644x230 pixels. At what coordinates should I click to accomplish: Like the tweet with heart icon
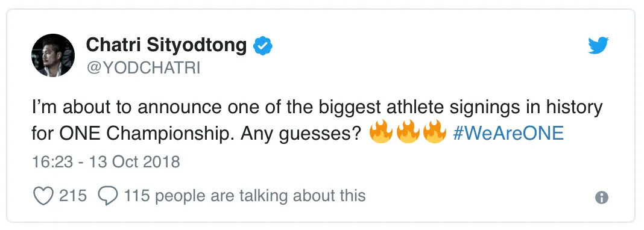coord(43,196)
